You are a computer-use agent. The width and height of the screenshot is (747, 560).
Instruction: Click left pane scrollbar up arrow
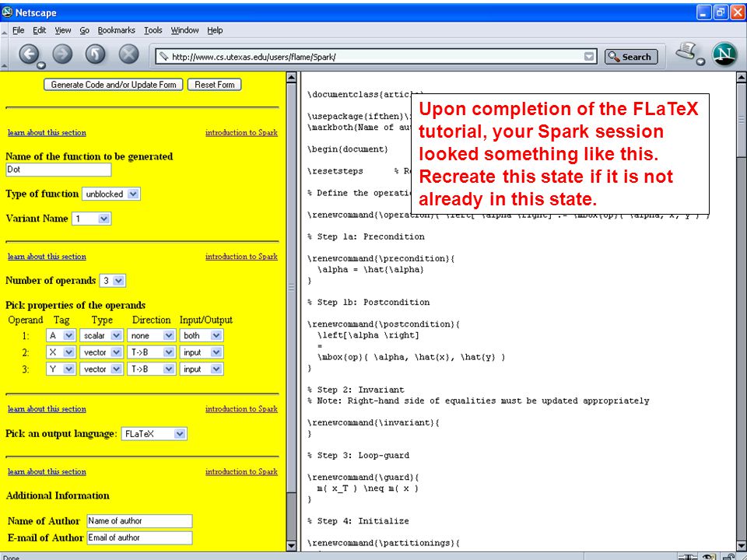click(292, 77)
